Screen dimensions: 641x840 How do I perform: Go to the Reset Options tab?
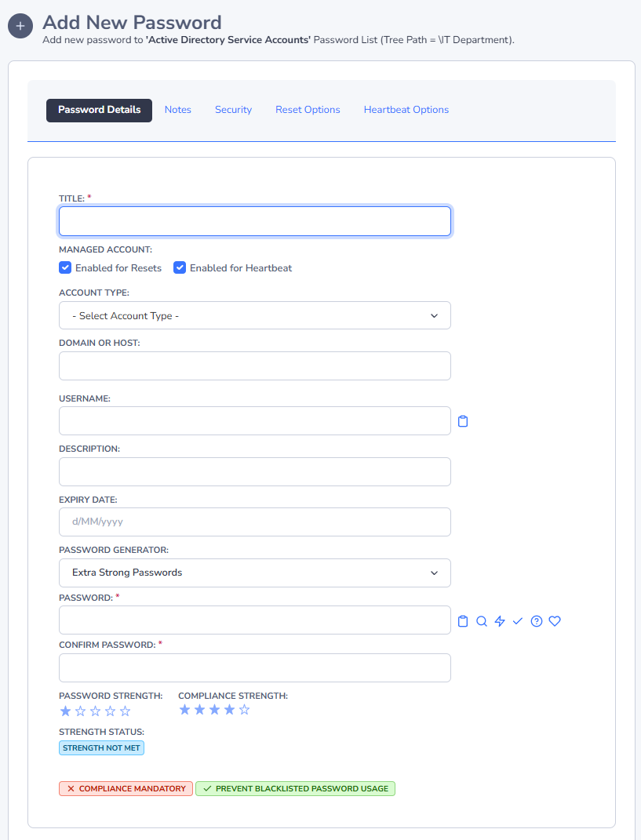(308, 110)
